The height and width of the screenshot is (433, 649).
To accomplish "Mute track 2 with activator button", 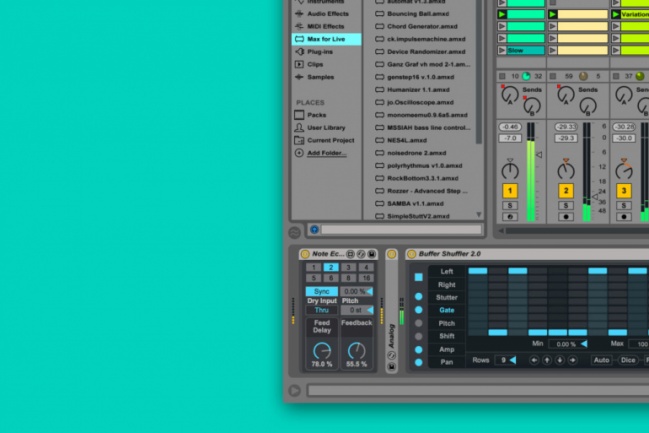I will 566,191.
